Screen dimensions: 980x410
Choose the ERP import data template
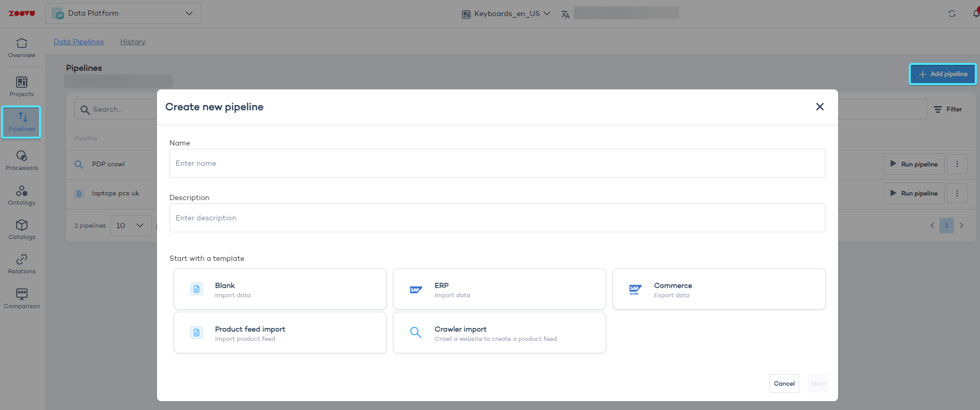point(499,289)
